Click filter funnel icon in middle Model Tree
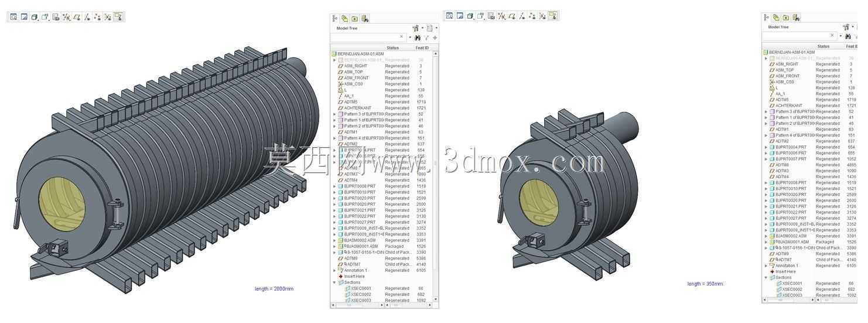The width and height of the screenshot is (868, 323). point(426,37)
